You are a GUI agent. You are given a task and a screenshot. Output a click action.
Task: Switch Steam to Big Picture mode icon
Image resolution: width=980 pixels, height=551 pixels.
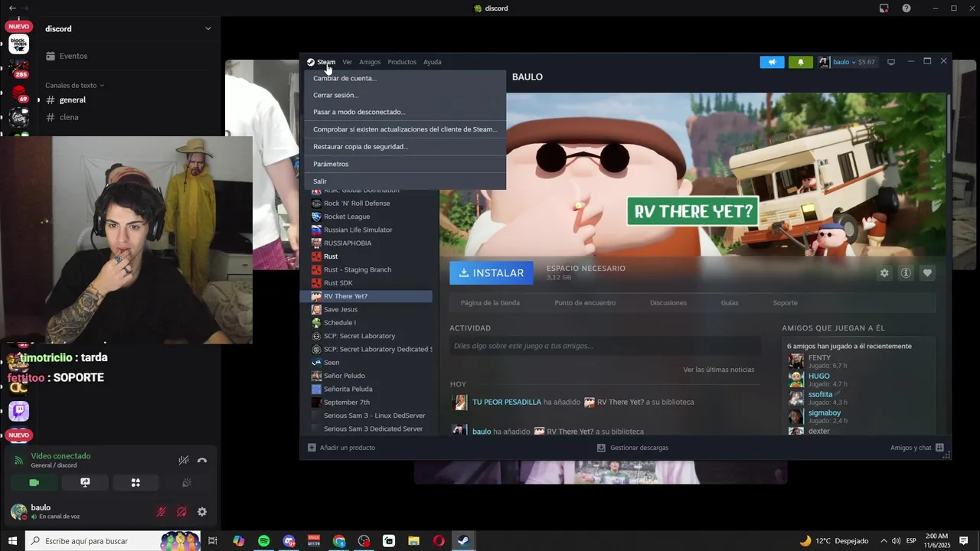891,62
